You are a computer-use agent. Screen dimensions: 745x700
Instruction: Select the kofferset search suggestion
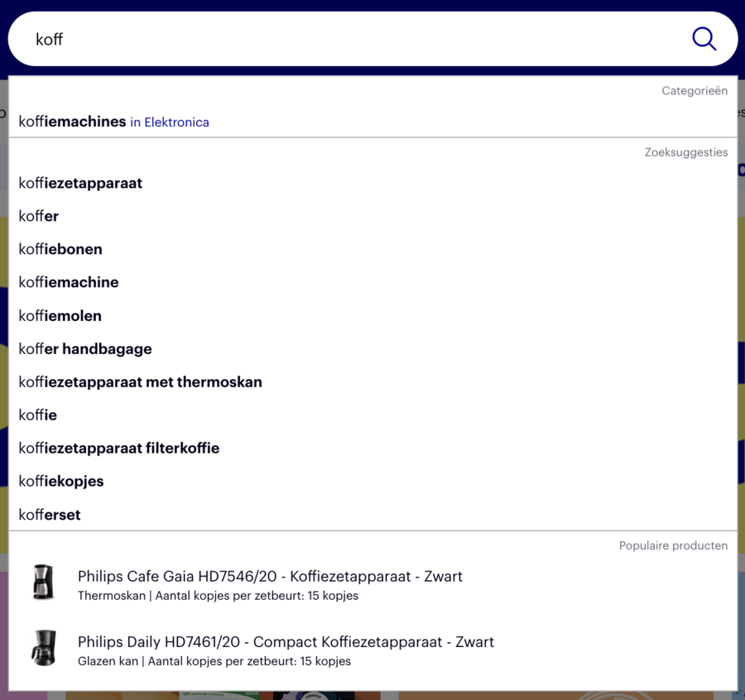coord(50,514)
